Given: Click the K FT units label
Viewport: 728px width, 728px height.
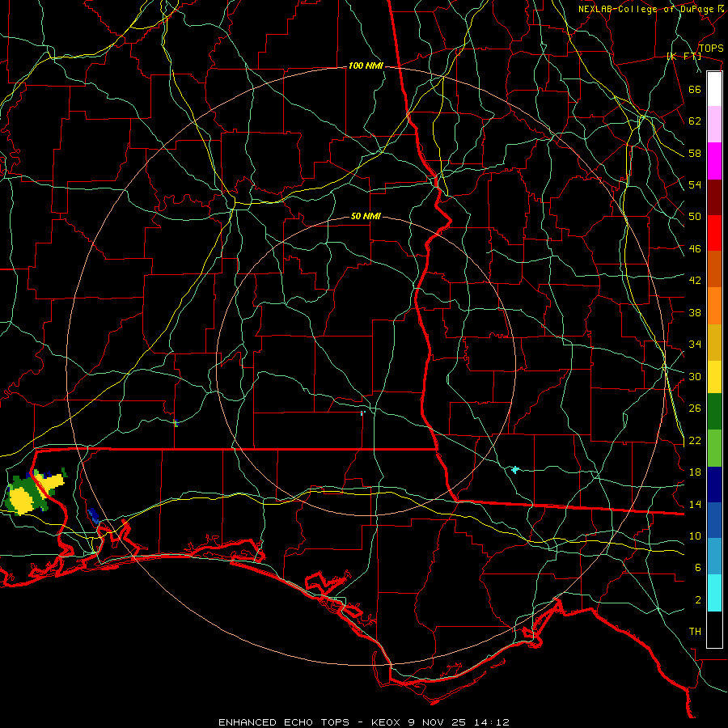Looking at the screenshot, I should (684, 57).
